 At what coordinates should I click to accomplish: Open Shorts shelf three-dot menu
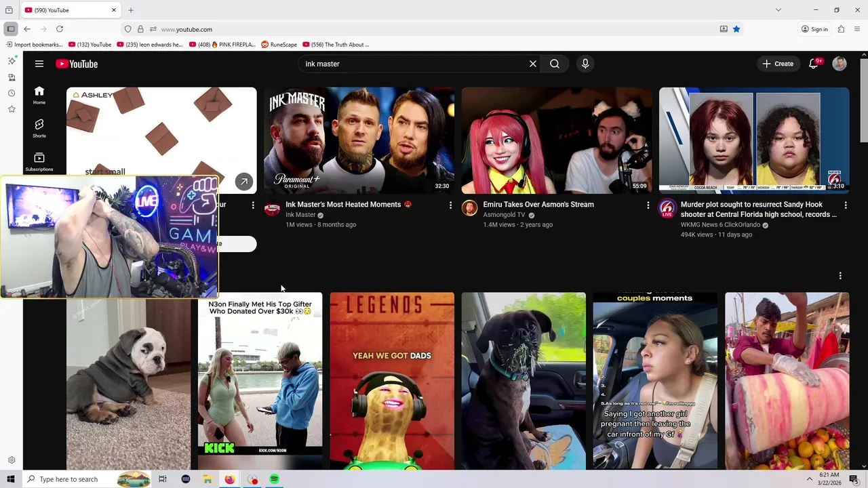(840, 276)
